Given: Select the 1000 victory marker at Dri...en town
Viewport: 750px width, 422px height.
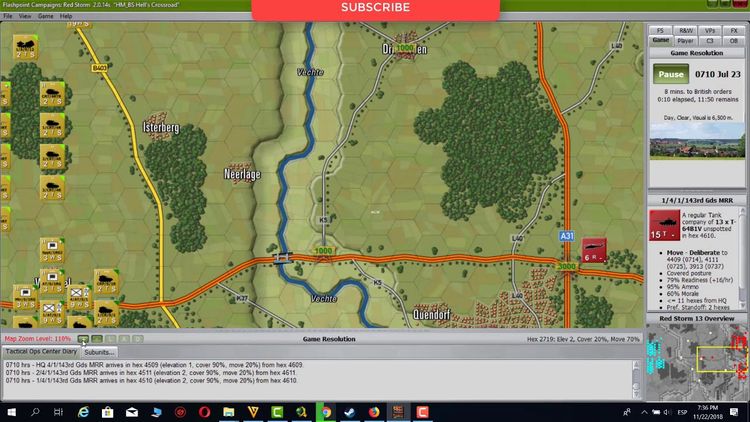Looking at the screenshot, I should coord(405,48).
